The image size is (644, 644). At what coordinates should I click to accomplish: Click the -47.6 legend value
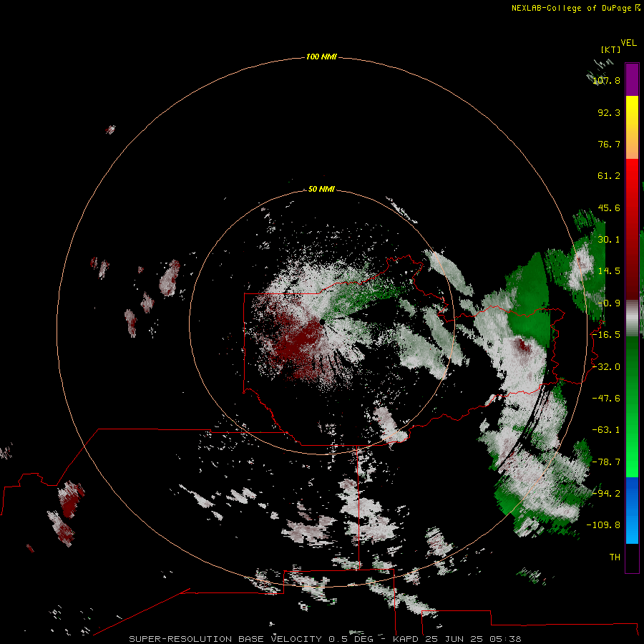click(x=607, y=399)
